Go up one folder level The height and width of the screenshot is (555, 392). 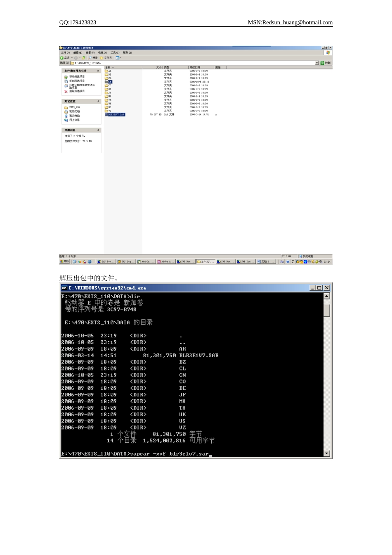(x=83, y=58)
